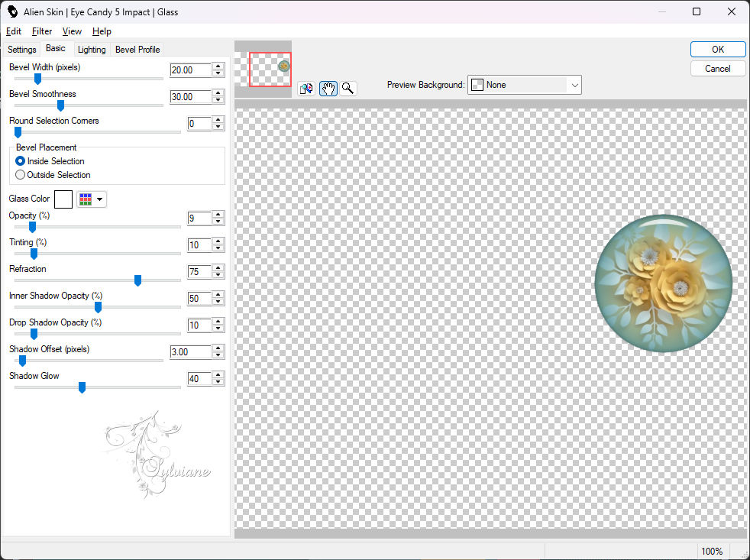This screenshot has width=750, height=560.
Task: Open the Edit menu
Action: tap(14, 31)
